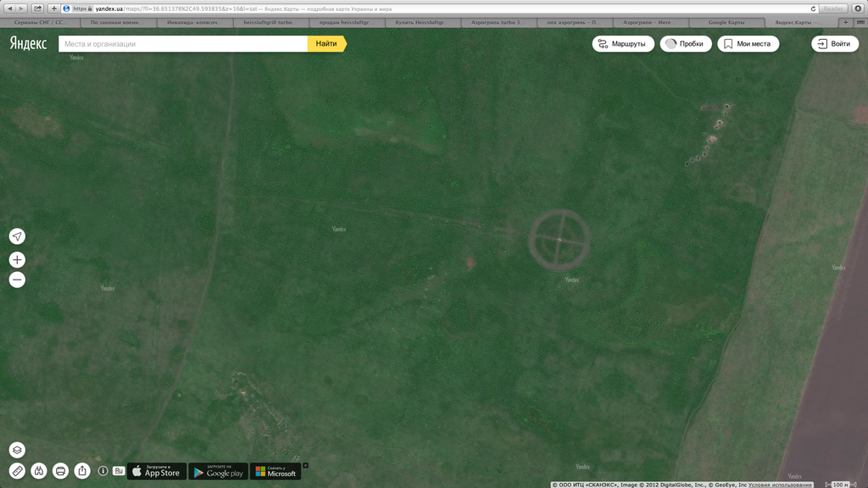The height and width of the screenshot is (488, 868).
Task: Open Условия использования link
Action: coord(780,485)
